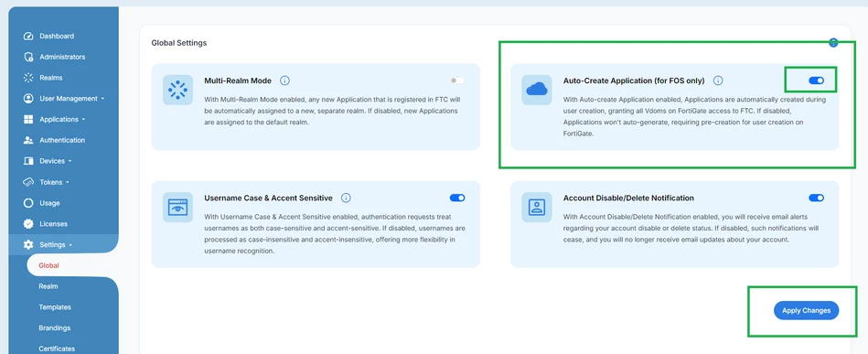
Task: Disable the Auto-Create Application toggle
Action: 816,80
